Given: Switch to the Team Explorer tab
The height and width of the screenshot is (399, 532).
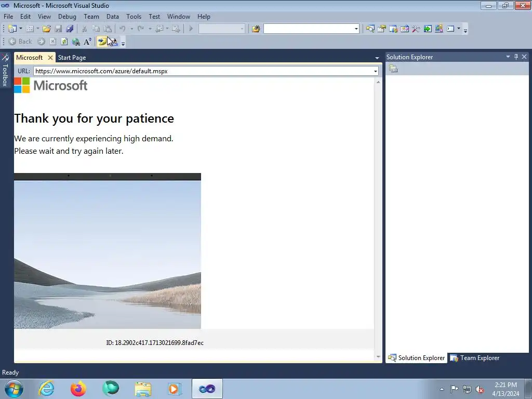Looking at the screenshot, I should click(x=475, y=358).
